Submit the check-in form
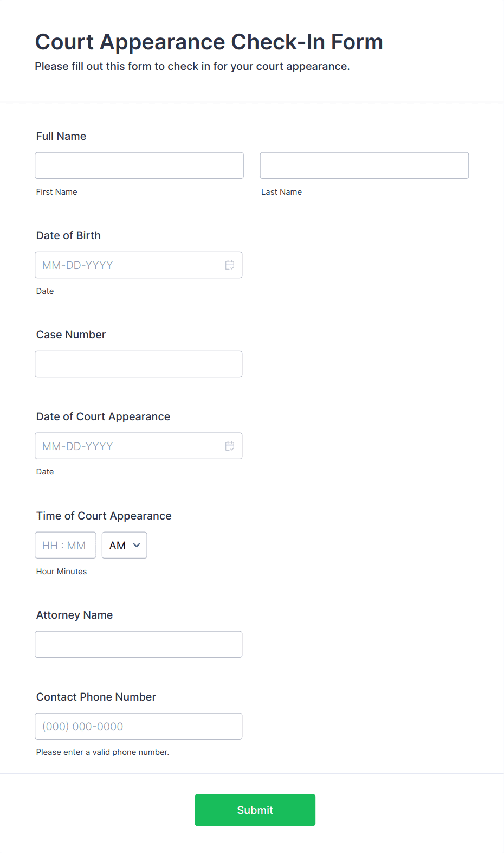The image size is (504, 853). pyautogui.click(x=255, y=810)
